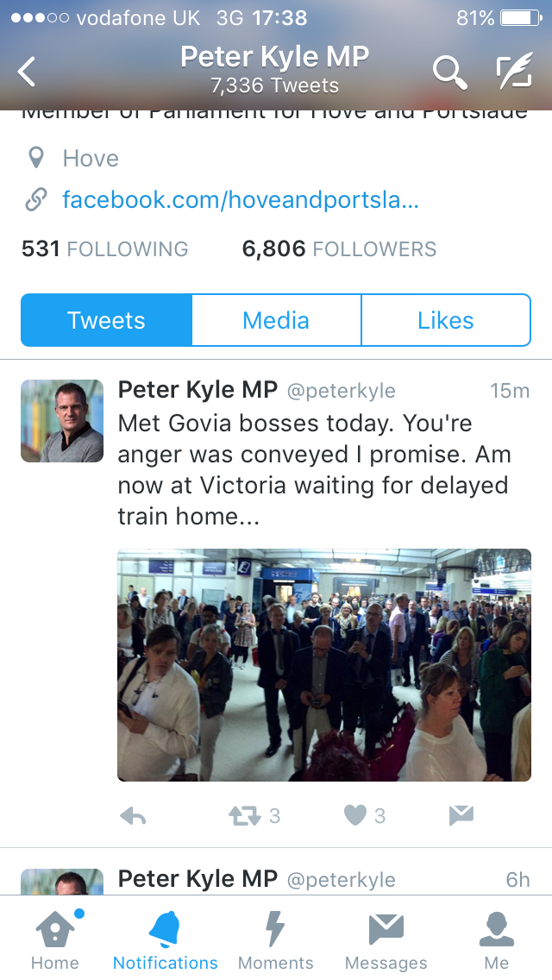
Task: Reply to the Govia bosses tweet
Action: [133, 815]
